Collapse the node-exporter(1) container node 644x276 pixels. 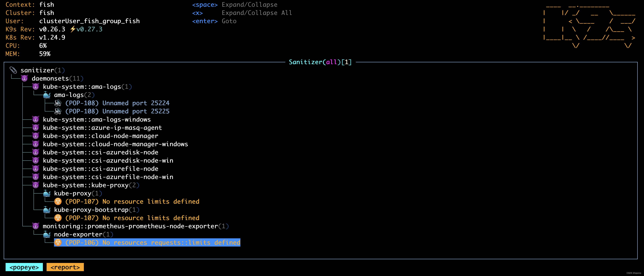pos(83,234)
